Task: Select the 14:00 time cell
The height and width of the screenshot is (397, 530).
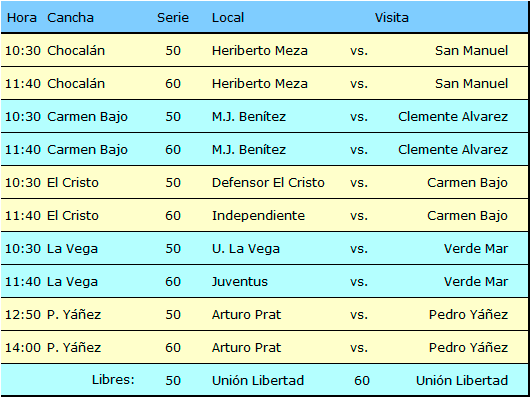Action: pos(23,348)
